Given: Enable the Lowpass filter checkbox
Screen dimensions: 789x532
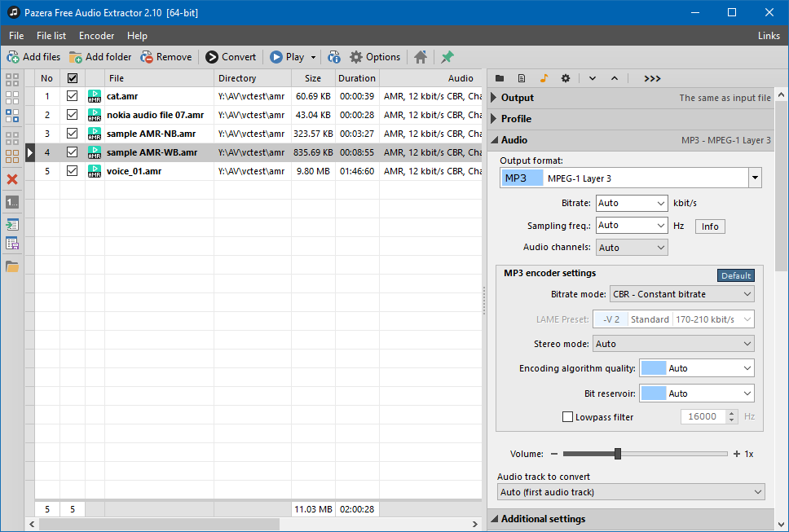Looking at the screenshot, I should tap(567, 417).
